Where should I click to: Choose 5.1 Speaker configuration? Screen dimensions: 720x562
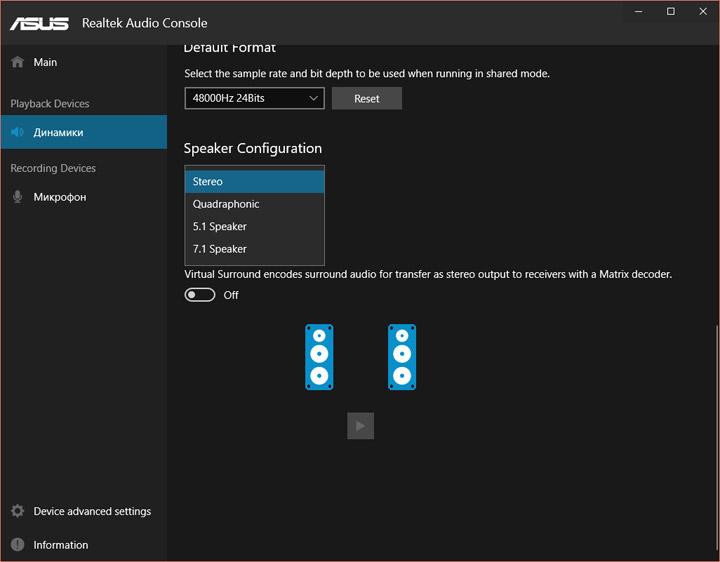point(254,226)
